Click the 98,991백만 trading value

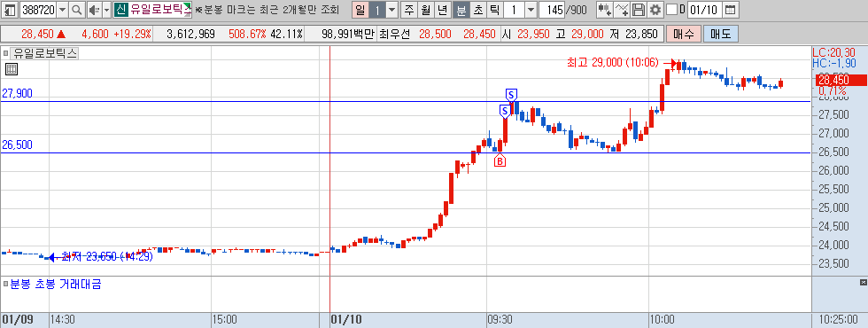(347, 35)
